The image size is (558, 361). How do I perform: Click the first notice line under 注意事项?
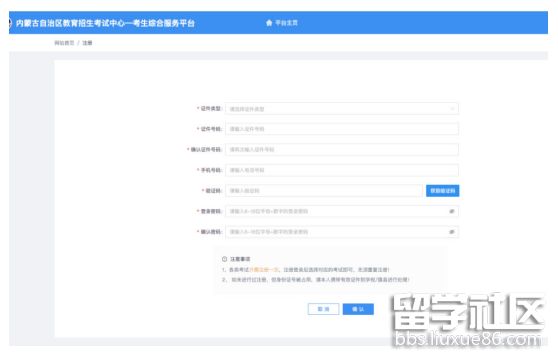click(x=305, y=270)
